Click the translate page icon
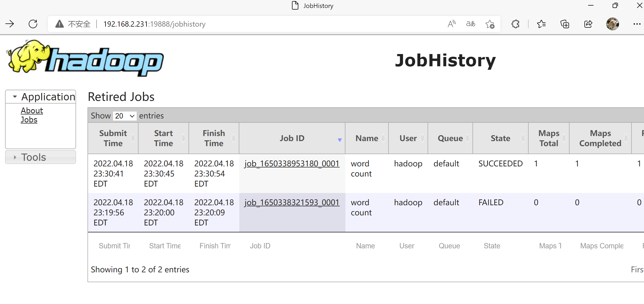 pyautogui.click(x=470, y=24)
